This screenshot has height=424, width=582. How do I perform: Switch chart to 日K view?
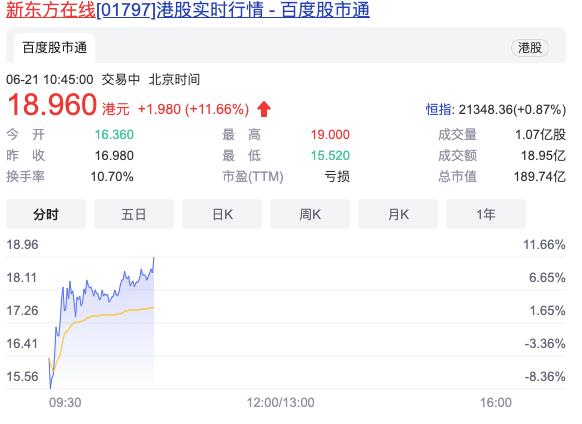pyautogui.click(x=222, y=214)
